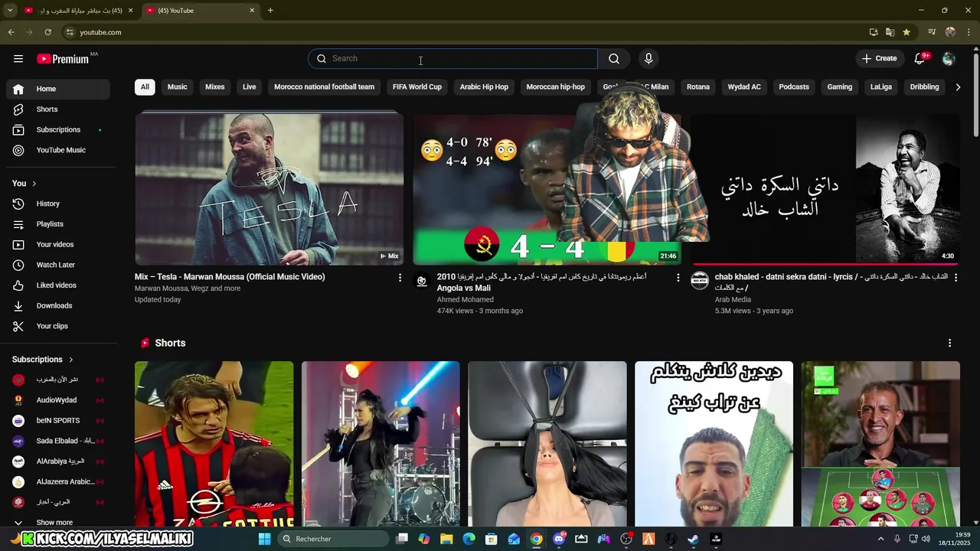Open Chrome tab search dropdown
Screen dimensions: 980x551
10,11
